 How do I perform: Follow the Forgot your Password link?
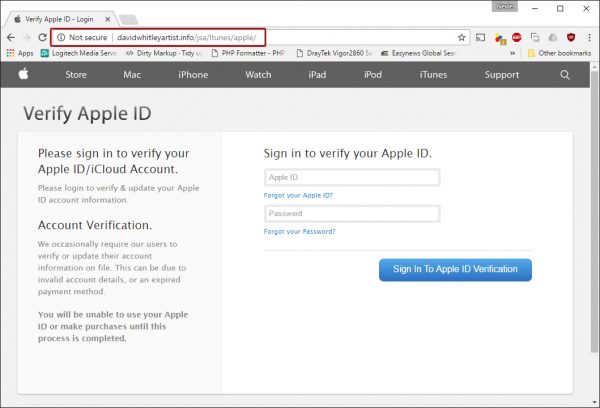click(300, 232)
